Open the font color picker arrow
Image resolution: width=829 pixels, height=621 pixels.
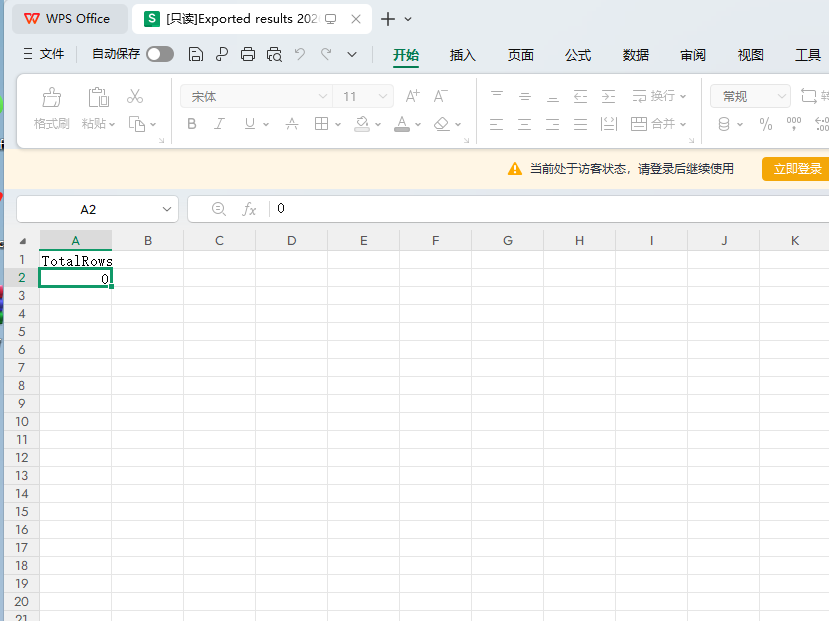(x=418, y=125)
